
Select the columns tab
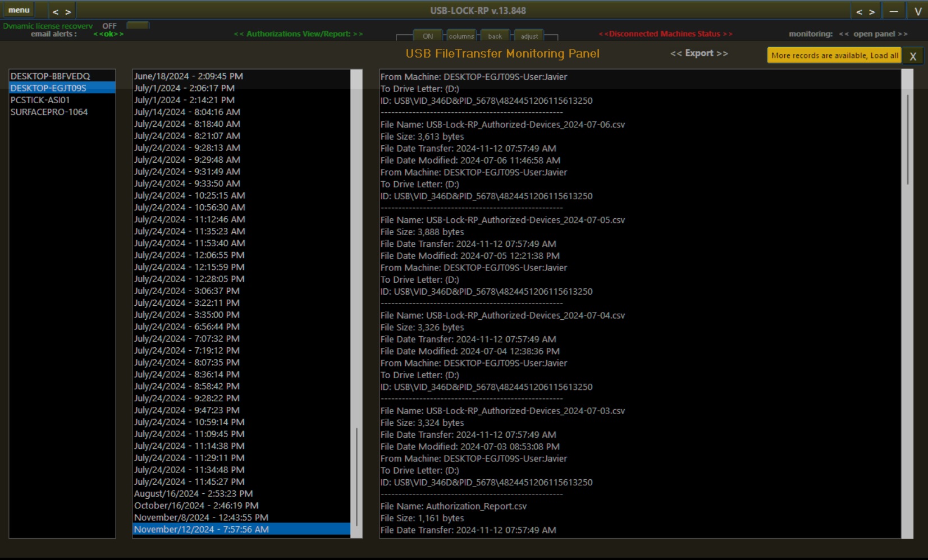461,36
